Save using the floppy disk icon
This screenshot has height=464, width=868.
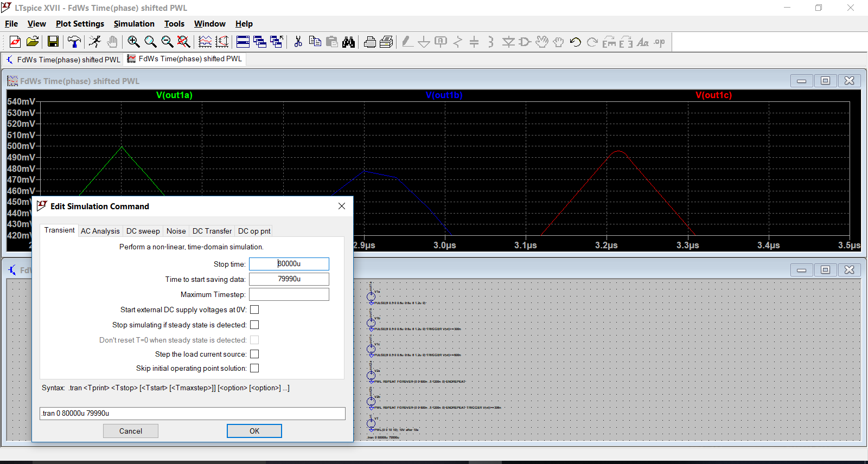click(x=53, y=42)
